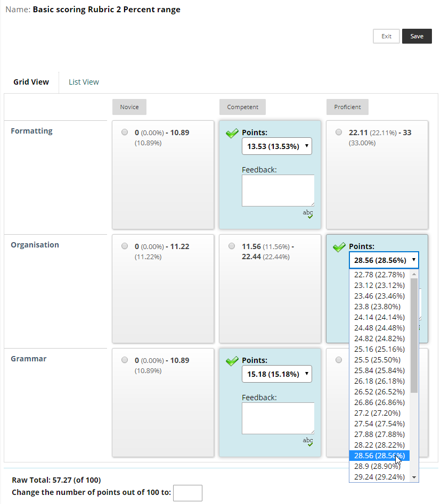Screen dimensions: 441x504
Task: Choose highlighted 28.56 (28.56%) option
Action: coord(379,456)
